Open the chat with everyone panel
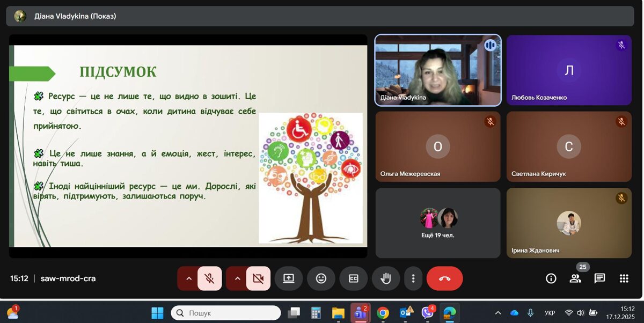The image size is (644, 323). [x=599, y=278]
